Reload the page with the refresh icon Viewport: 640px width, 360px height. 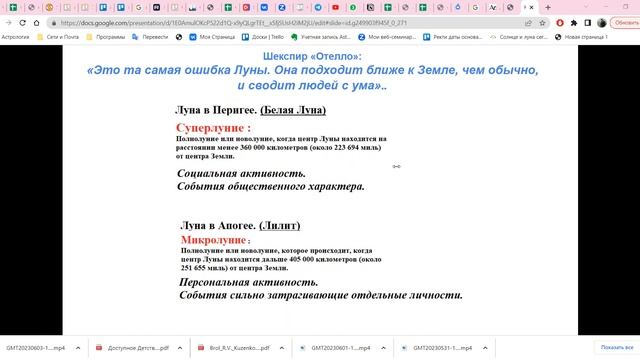click(x=22, y=23)
